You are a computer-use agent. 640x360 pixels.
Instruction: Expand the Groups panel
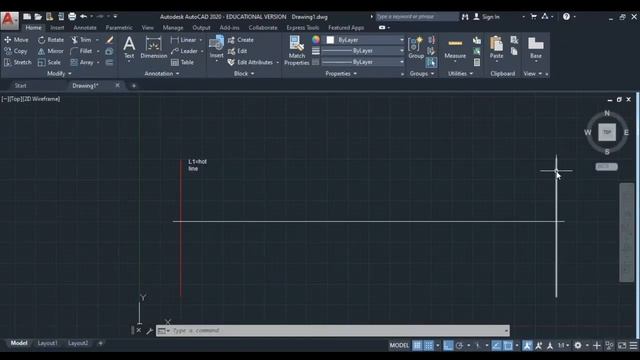(422, 73)
